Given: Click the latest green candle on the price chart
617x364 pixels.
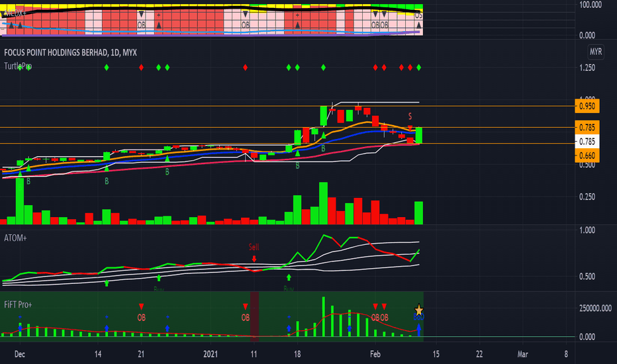Looking at the screenshot, I should 418,136.
